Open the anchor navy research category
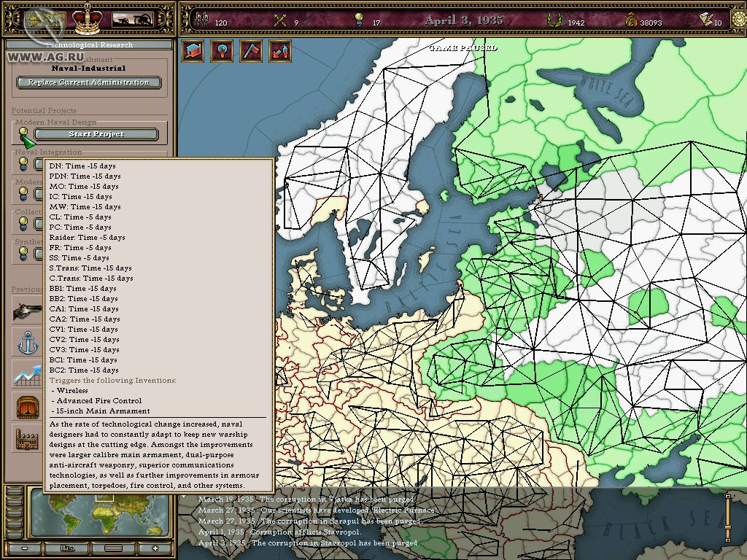The height and width of the screenshot is (560, 747). [x=28, y=343]
